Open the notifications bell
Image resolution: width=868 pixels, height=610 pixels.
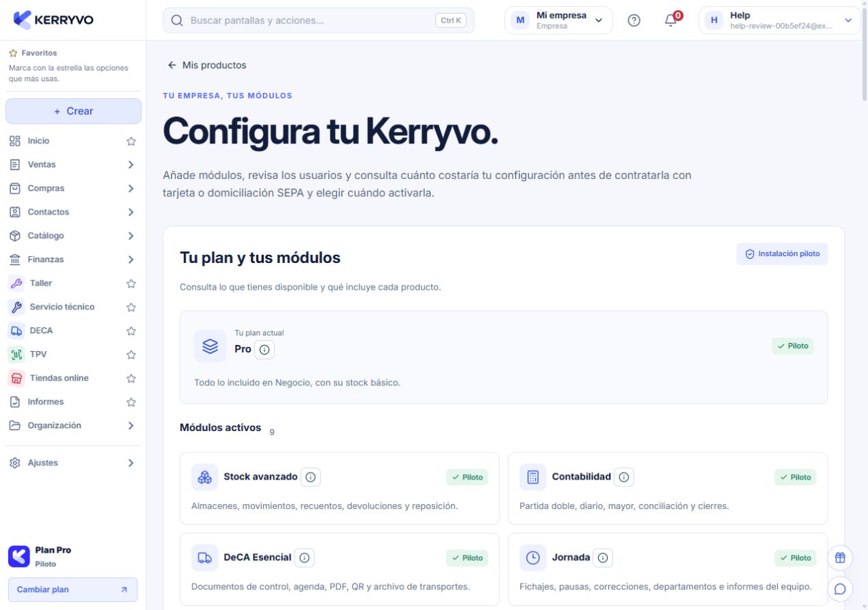tap(671, 20)
